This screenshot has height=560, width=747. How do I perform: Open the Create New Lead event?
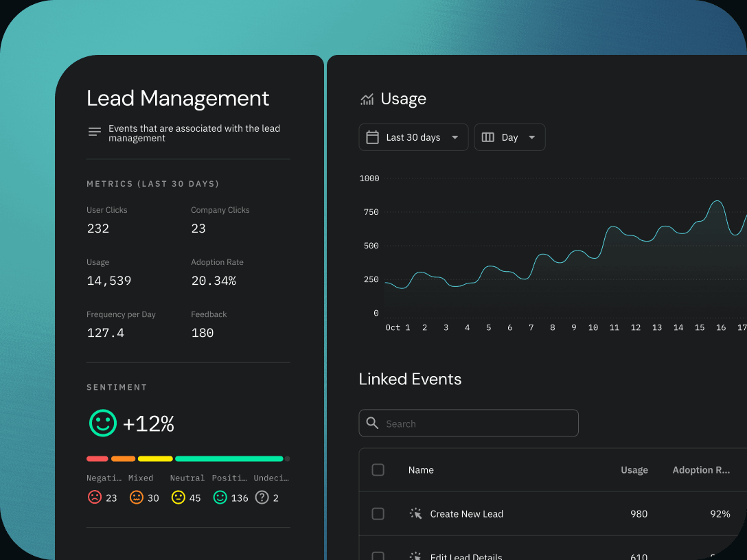click(466, 514)
